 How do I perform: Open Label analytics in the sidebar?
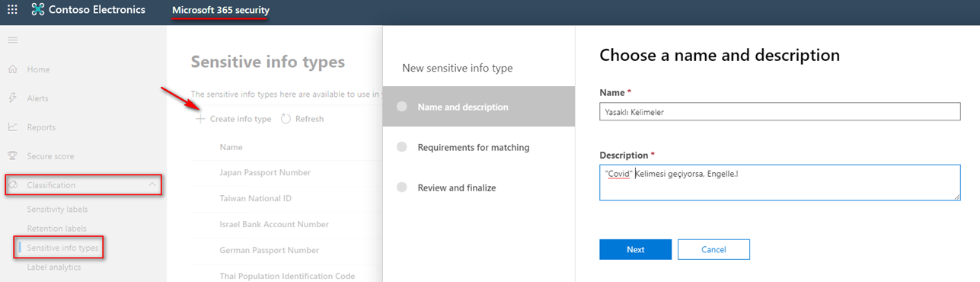click(54, 267)
